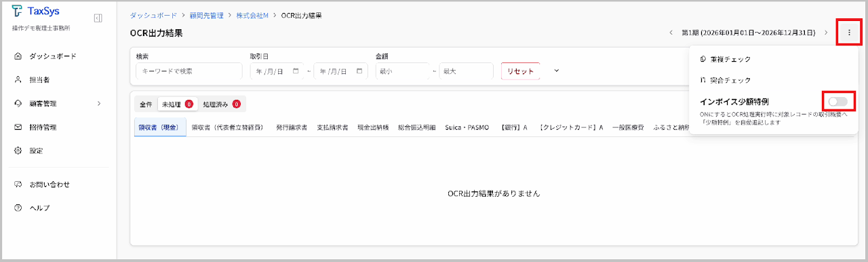Toggle the インボイス少額特例 switch

point(838,101)
